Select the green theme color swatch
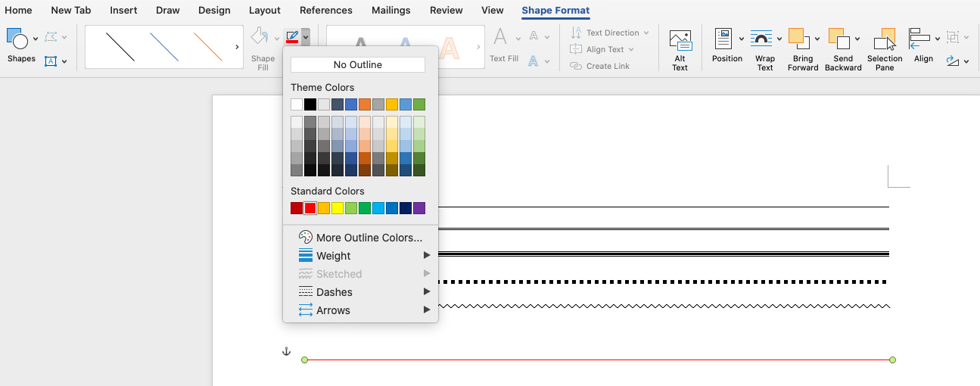Screen dimensions: 980x386 click(x=419, y=104)
